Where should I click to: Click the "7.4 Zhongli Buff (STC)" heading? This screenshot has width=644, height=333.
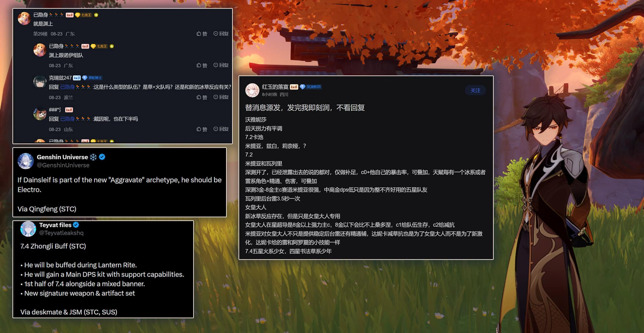pos(53,246)
